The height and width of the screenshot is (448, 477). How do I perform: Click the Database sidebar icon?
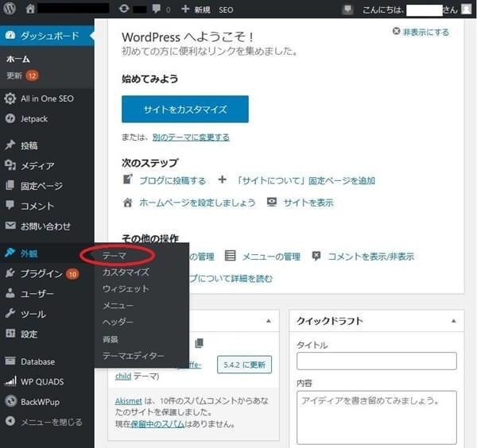tap(10, 361)
